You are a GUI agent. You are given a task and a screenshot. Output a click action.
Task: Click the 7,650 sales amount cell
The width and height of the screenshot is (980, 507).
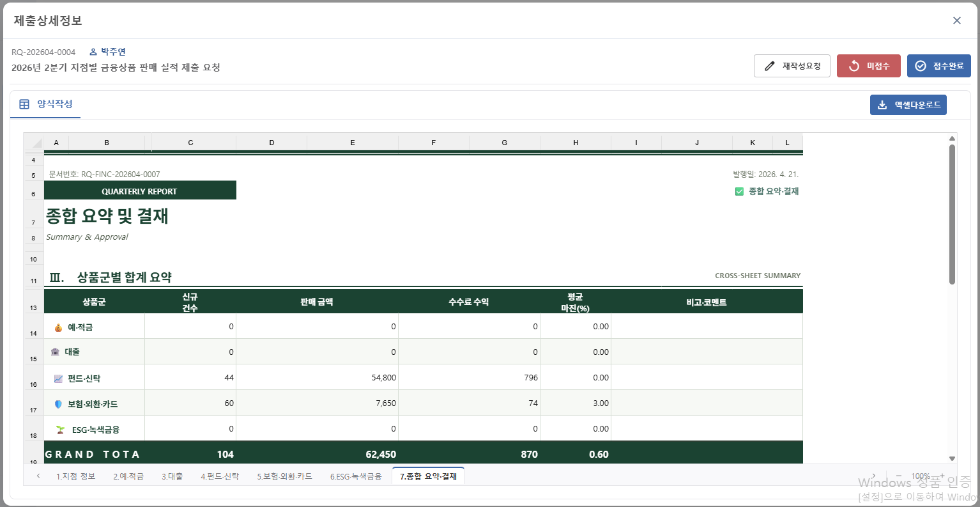(x=317, y=403)
